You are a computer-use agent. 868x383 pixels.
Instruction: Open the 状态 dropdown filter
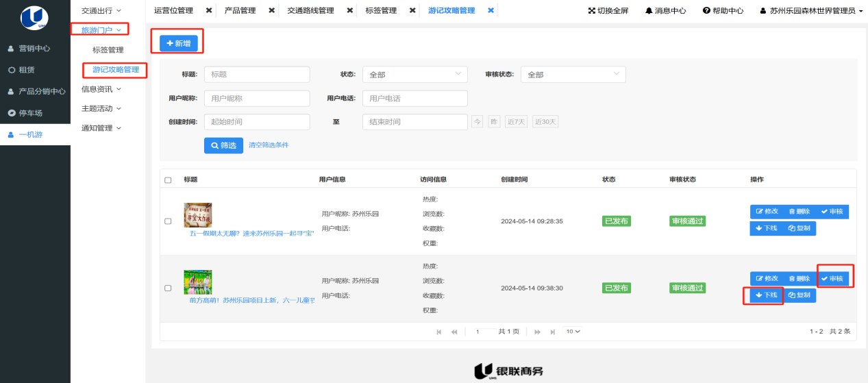(414, 75)
